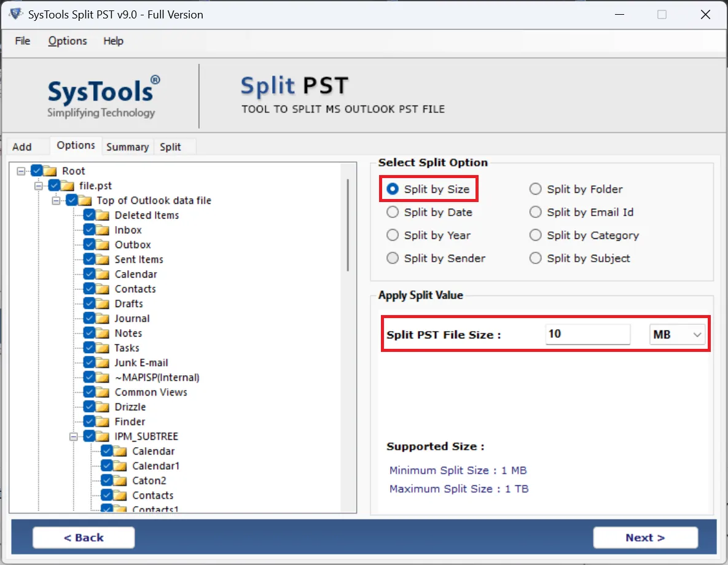Click the Split PST File Size input field
The height and width of the screenshot is (565, 728).
587,334
